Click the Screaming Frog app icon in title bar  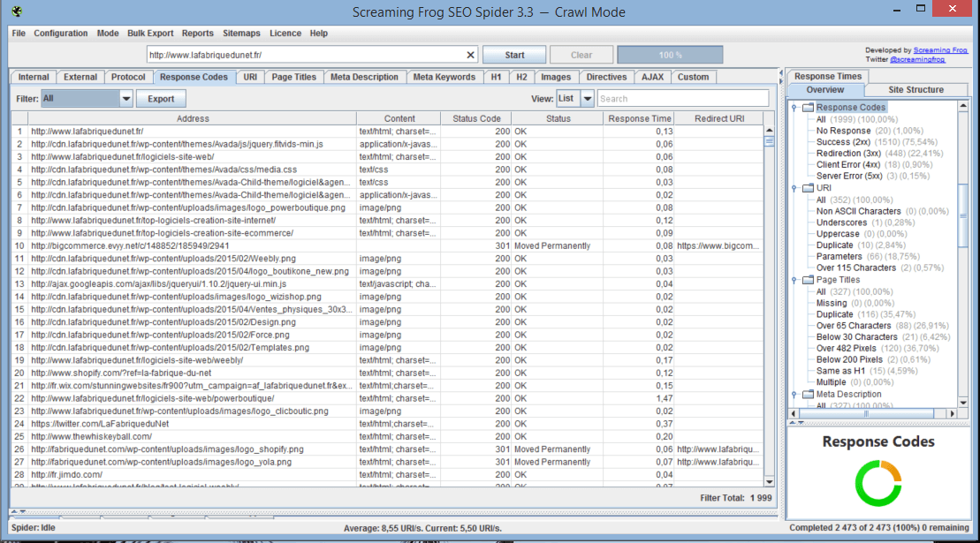point(17,12)
